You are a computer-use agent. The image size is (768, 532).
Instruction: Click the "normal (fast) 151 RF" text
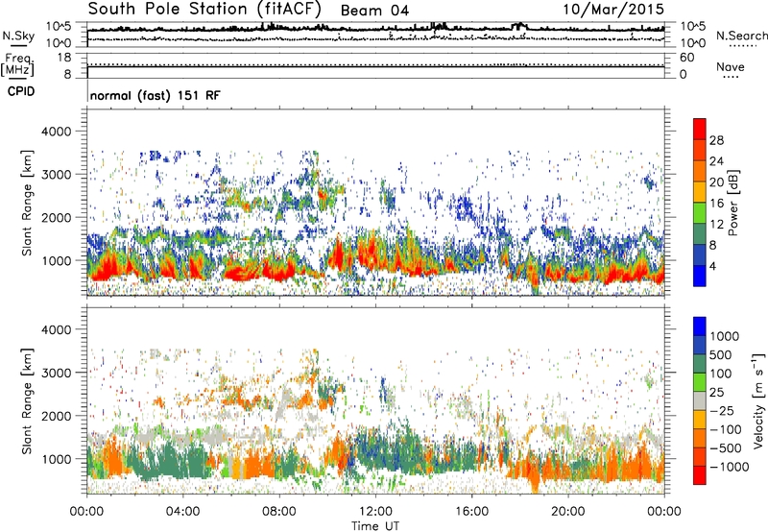click(156, 95)
